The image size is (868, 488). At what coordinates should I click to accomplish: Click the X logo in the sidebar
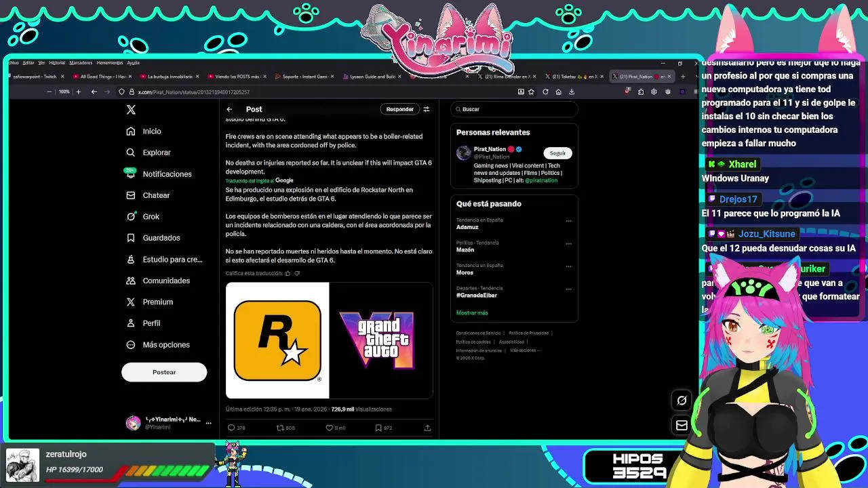coord(131,109)
